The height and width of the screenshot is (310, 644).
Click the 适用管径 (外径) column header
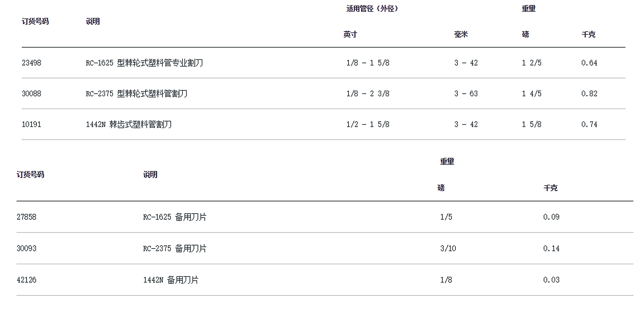tap(372, 9)
